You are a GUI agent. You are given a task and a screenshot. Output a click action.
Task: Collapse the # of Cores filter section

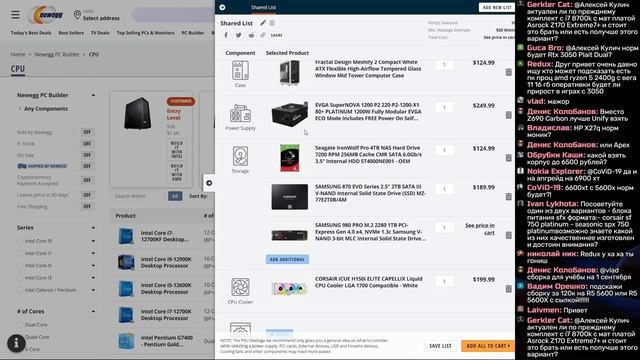tap(93, 311)
